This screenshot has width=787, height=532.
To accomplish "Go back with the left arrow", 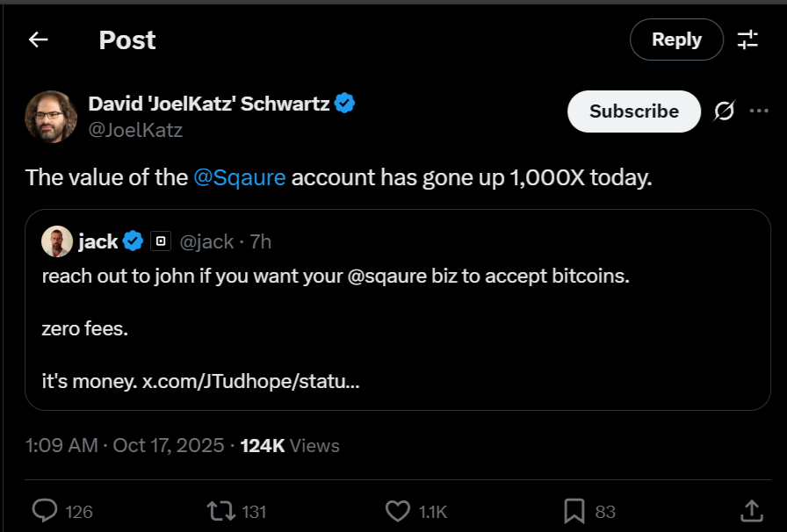I will 38,40.
